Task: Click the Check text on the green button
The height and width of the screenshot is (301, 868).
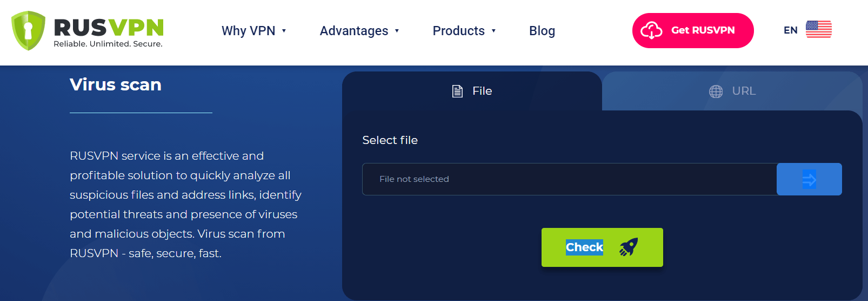Action: coord(584,247)
